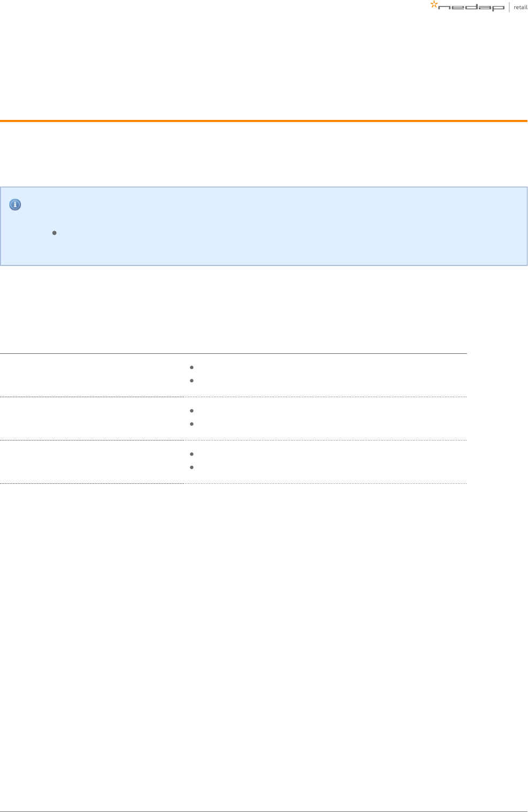Click the orange star in the Nedap logo
Image resolution: width=528 pixels, height=812 pixels.
[434, 5]
